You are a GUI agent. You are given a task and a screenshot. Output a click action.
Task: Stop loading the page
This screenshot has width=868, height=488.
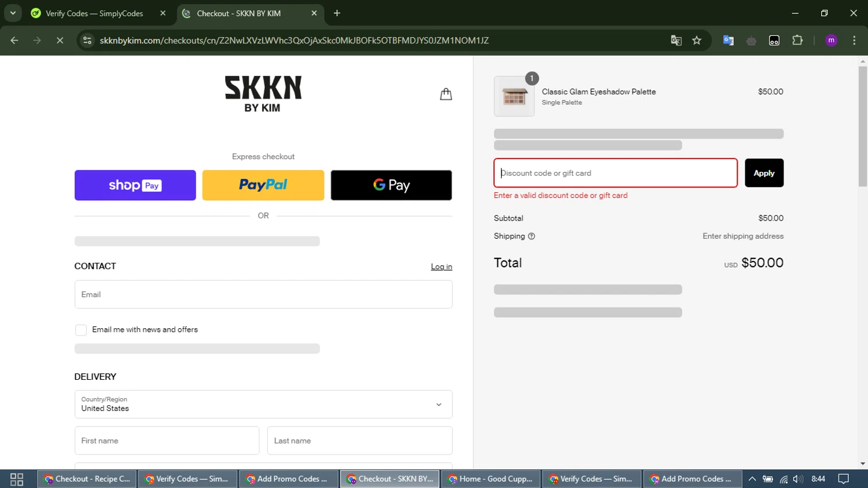click(60, 41)
